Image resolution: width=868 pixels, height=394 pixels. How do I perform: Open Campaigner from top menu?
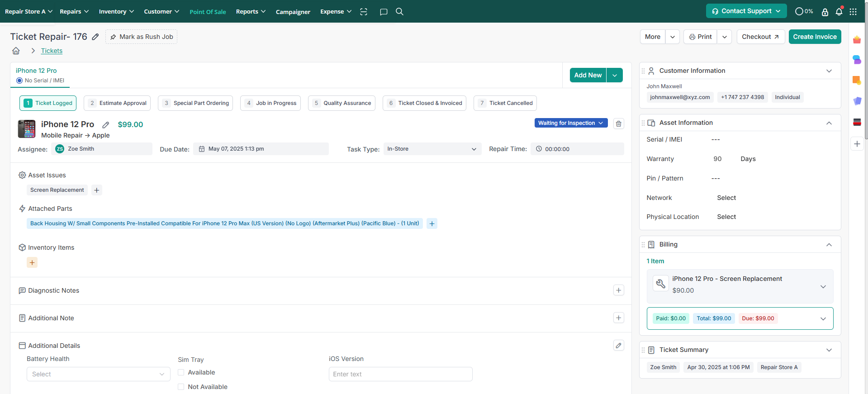293,12
